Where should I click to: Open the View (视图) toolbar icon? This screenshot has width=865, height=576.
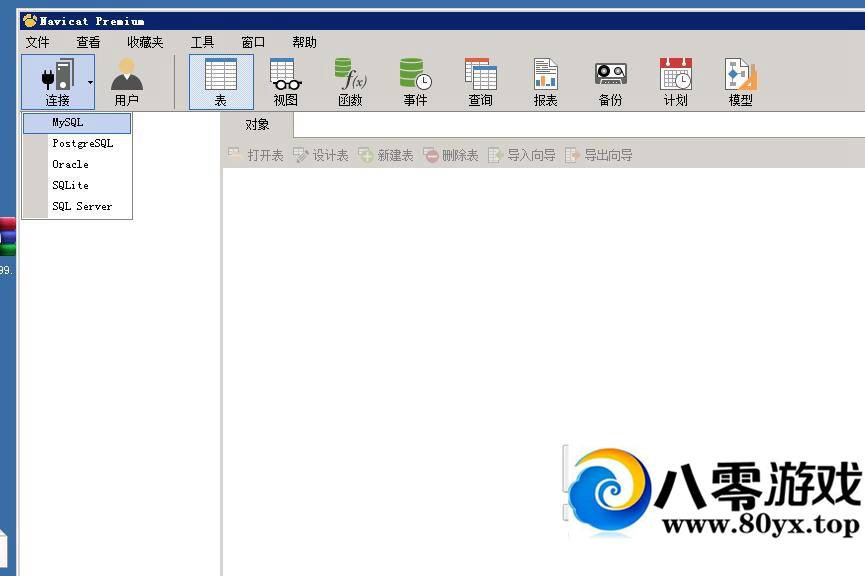pos(286,82)
